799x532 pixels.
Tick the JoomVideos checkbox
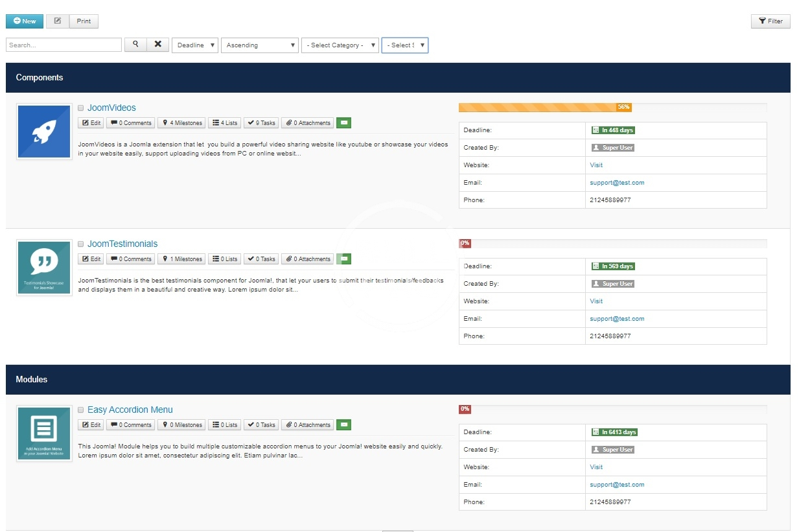coord(81,108)
